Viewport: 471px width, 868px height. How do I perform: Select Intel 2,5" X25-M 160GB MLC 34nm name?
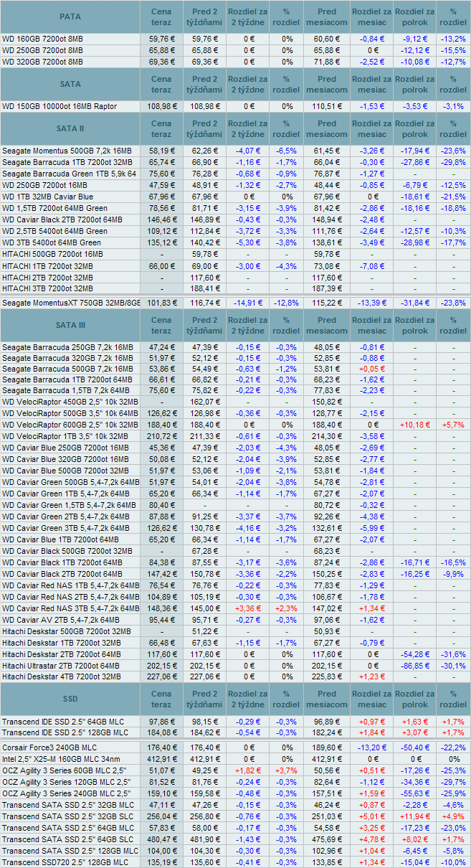coord(60,759)
